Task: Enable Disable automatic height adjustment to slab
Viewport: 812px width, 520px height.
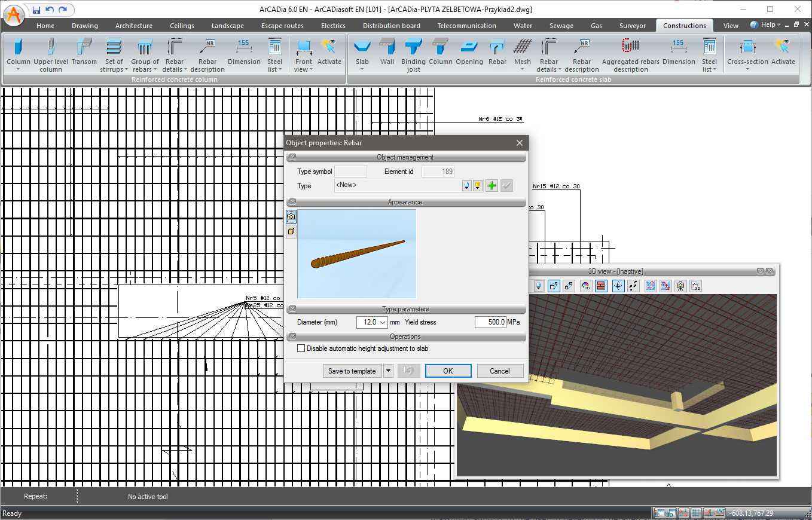Action: pyautogui.click(x=301, y=348)
